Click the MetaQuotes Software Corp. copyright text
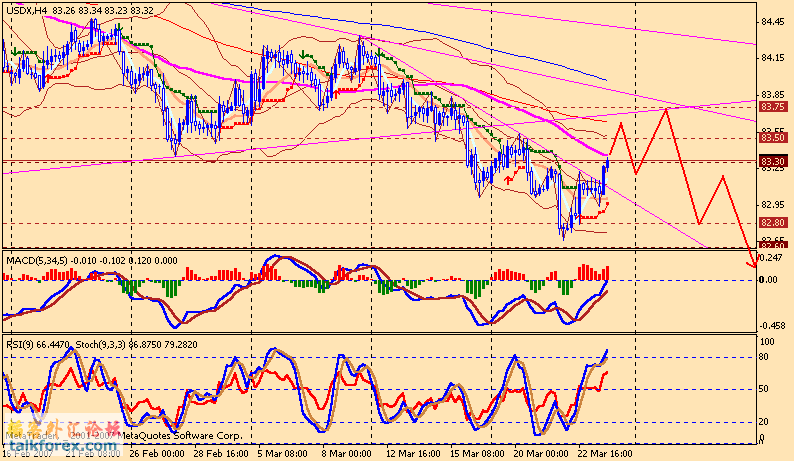 182,436
